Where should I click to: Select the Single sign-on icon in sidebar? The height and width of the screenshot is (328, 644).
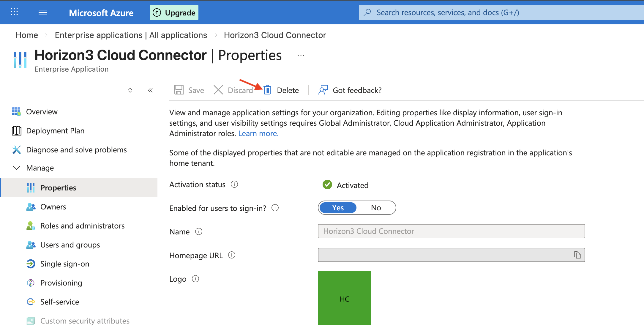tap(31, 264)
